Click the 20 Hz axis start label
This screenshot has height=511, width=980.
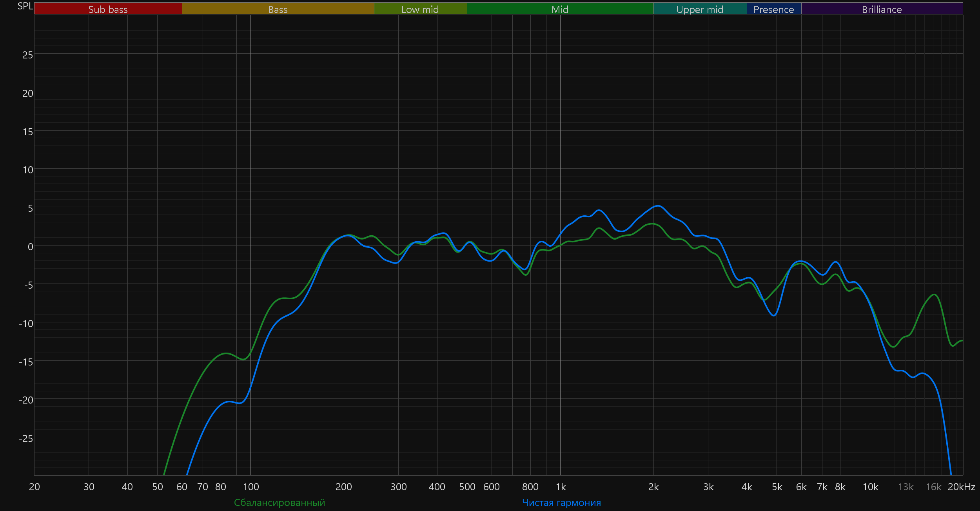[x=34, y=487]
